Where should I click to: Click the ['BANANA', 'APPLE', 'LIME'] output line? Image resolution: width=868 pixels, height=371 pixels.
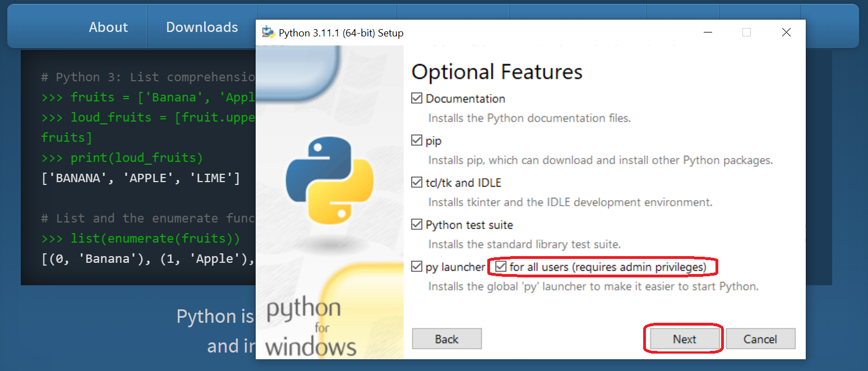[x=141, y=178]
